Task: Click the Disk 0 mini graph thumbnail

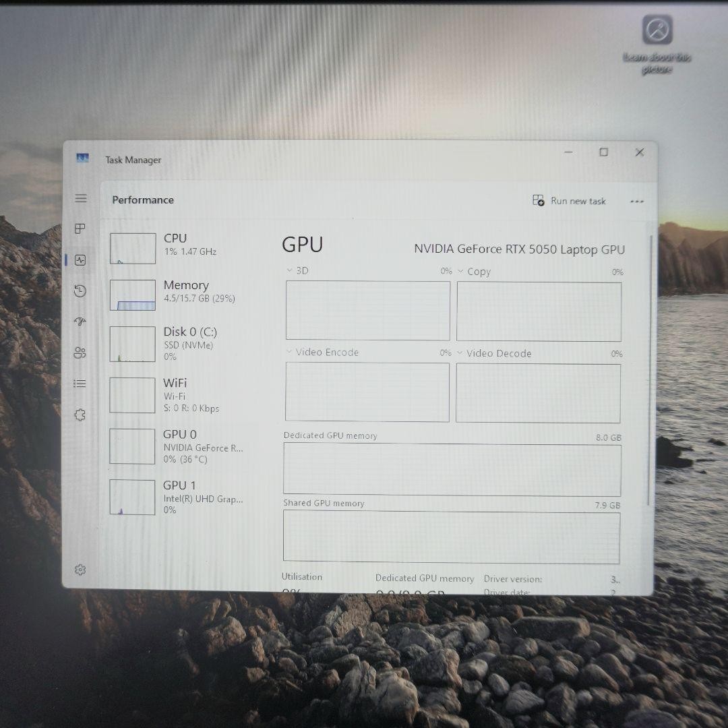Action: 132,344
